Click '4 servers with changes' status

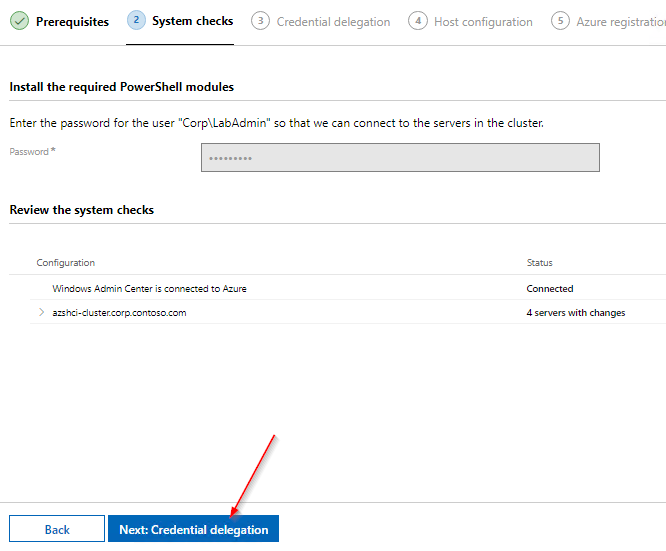576,313
